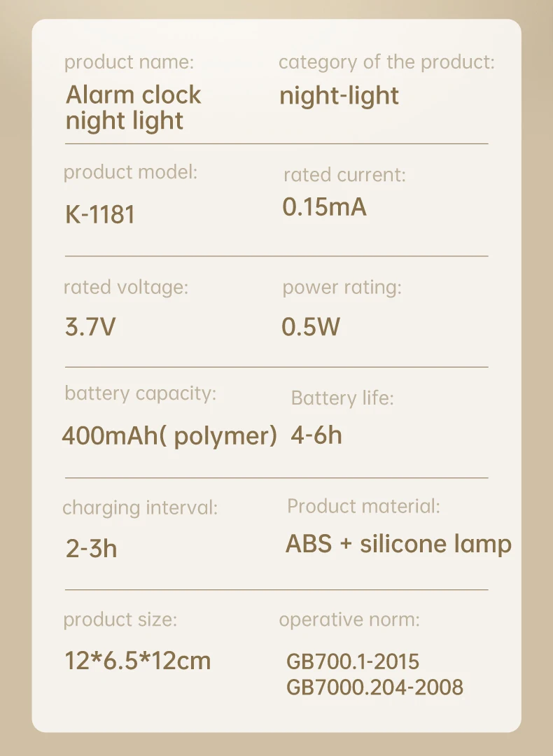Screen dimensions: 553x756
Task: Select the 0.15mA current value
Action: pyautogui.click(x=325, y=207)
